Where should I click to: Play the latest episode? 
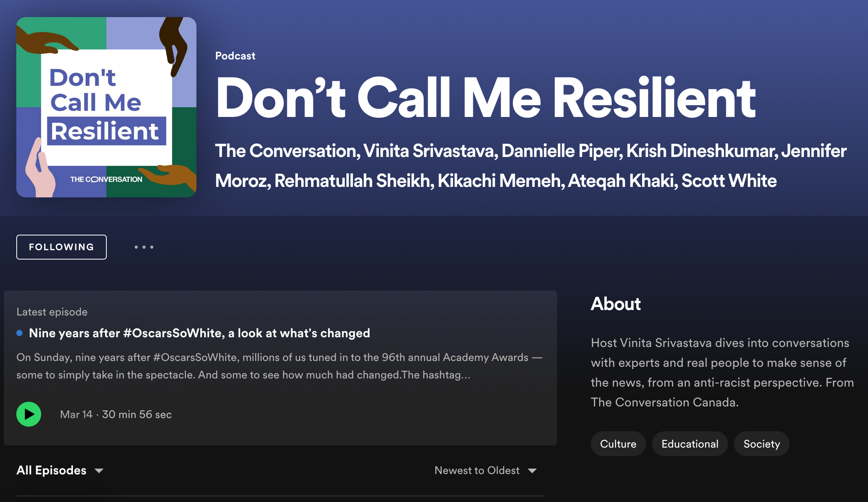coord(29,414)
